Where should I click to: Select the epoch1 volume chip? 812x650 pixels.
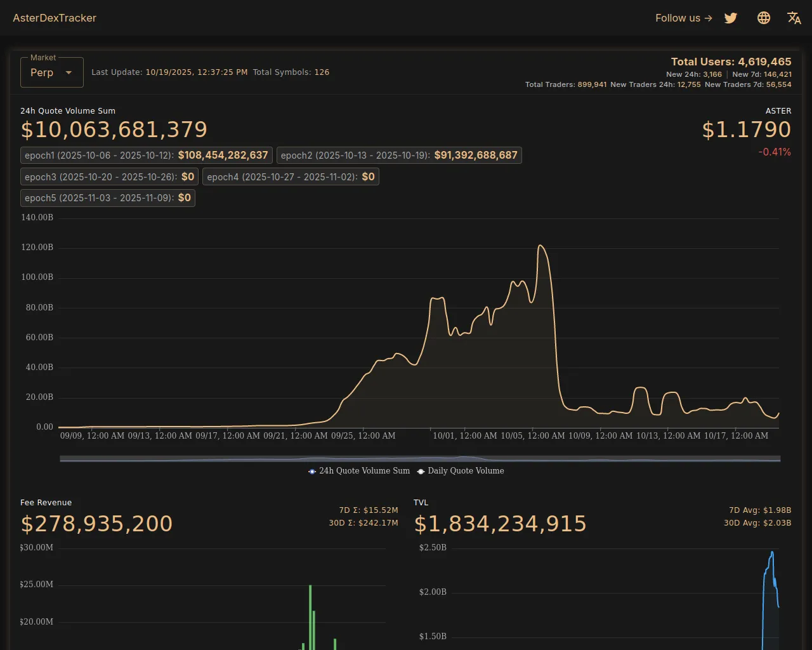click(x=147, y=156)
